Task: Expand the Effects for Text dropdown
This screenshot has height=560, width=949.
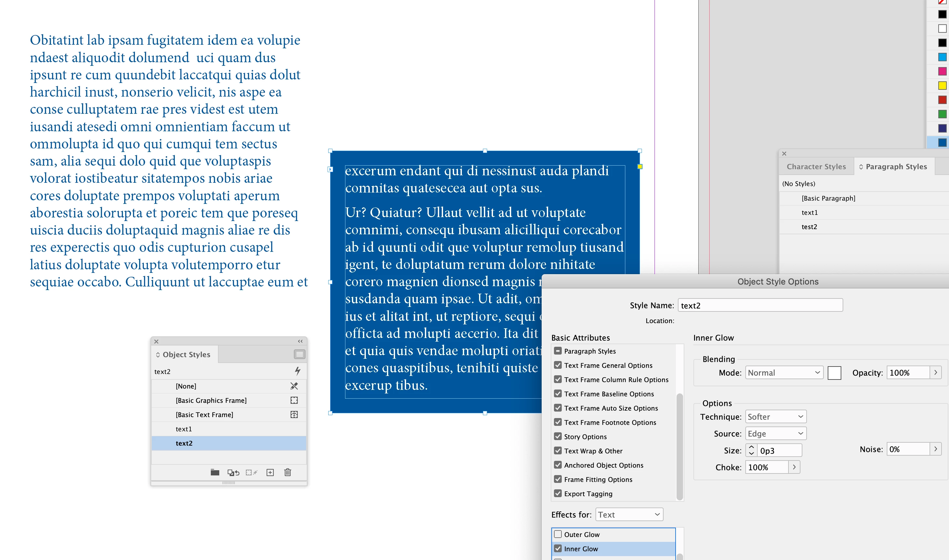Action: [x=629, y=514]
